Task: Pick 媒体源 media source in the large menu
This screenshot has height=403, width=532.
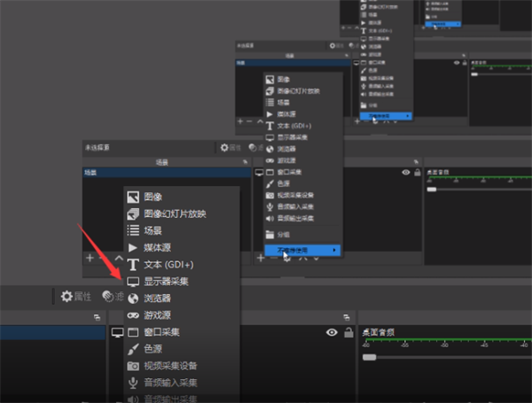Action: tap(158, 247)
